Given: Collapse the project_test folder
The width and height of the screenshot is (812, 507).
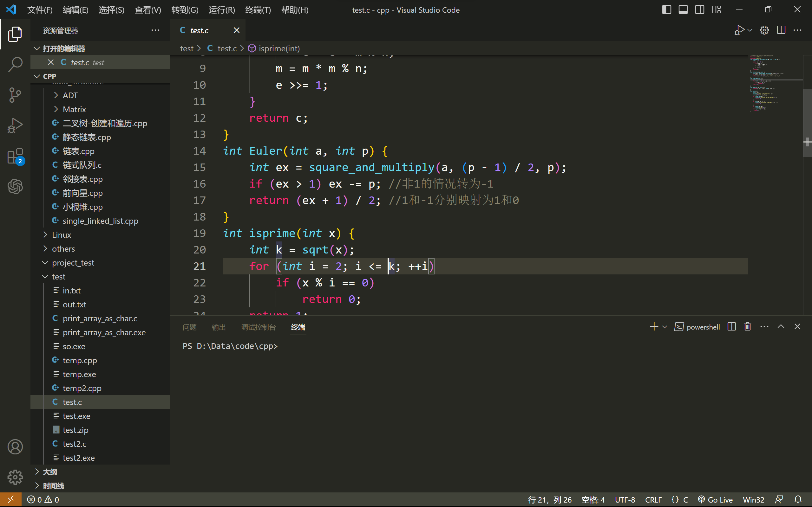Looking at the screenshot, I should 73,263.
